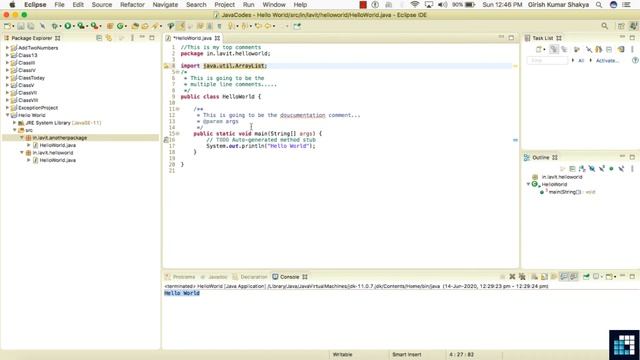Image resolution: width=640 pixels, height=360 pixels.
Task: Click the Pin Editor toolbar icon
Action: (x=297, y=26)
